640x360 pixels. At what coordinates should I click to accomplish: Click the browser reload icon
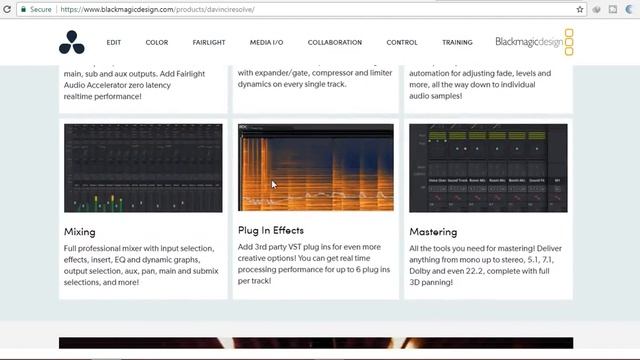tap(7, 9)
